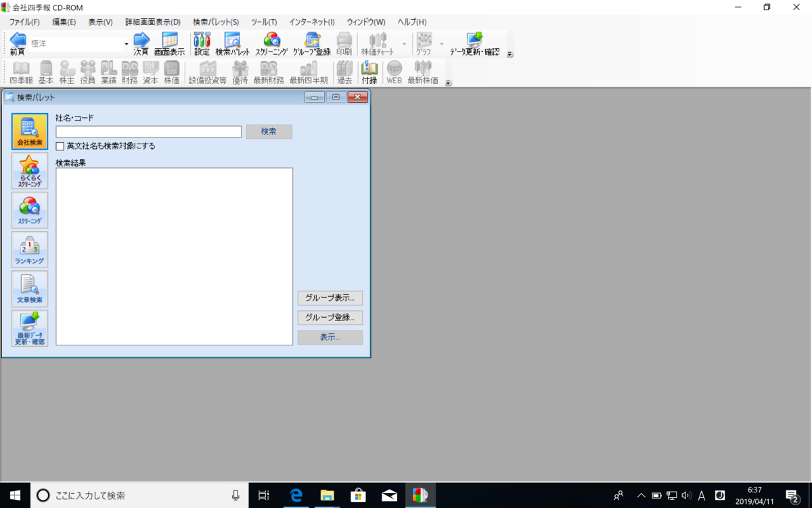Open the 資本 icon
Screen dimensions: 812x508
(x=150, y=72)
